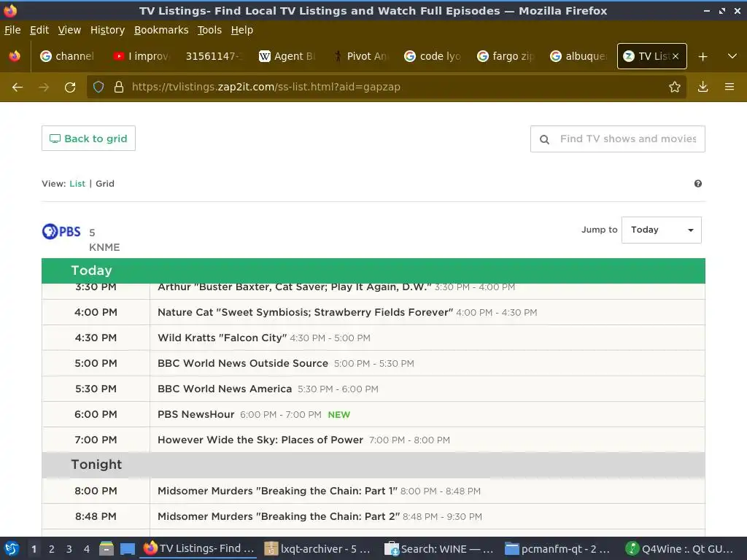The width and height of the screenshot is (747, 560).
Task: Switch to the 31561147 tab
Action: tap(214, 56)
